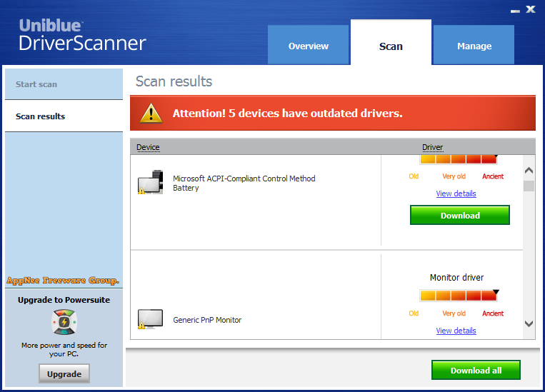Click the Powersuite gauge icon

click(x=64, y=322)
